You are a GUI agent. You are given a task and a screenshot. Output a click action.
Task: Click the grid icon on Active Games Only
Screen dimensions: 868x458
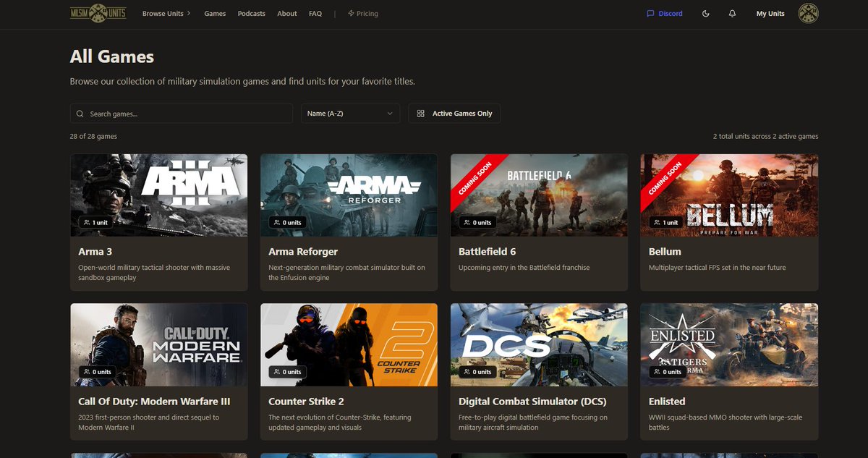point(421,114)
